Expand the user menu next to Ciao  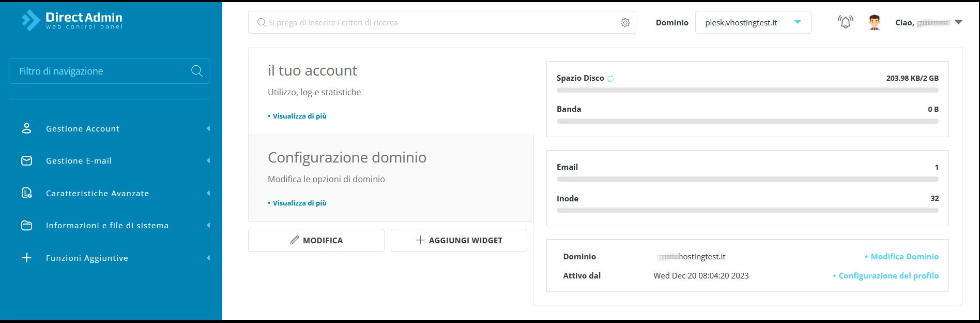pos(959,22)
